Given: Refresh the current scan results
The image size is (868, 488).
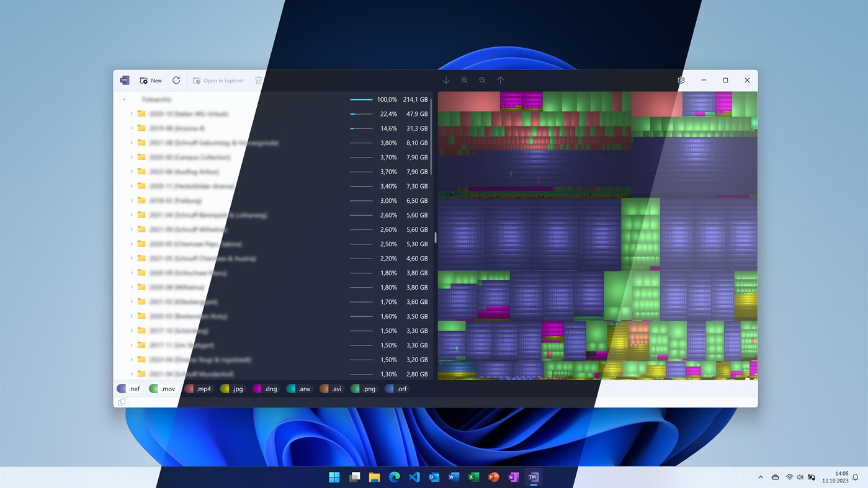Looking at the screenshot, I should pos(176,80).
